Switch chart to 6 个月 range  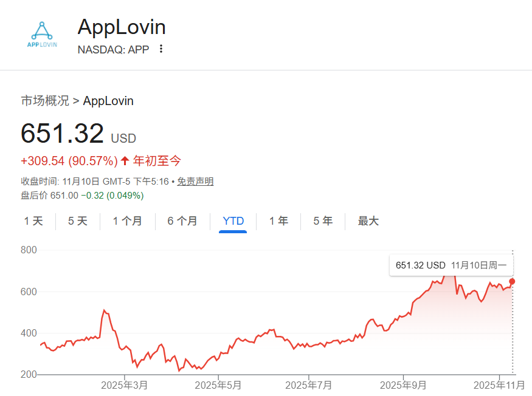[x=182, y=221]
